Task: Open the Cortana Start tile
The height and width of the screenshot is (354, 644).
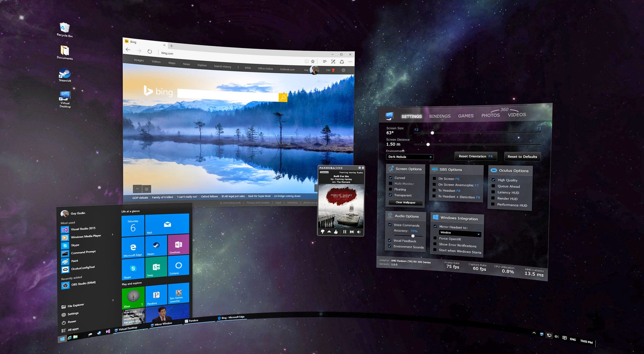Action: [x=178, y=265]
